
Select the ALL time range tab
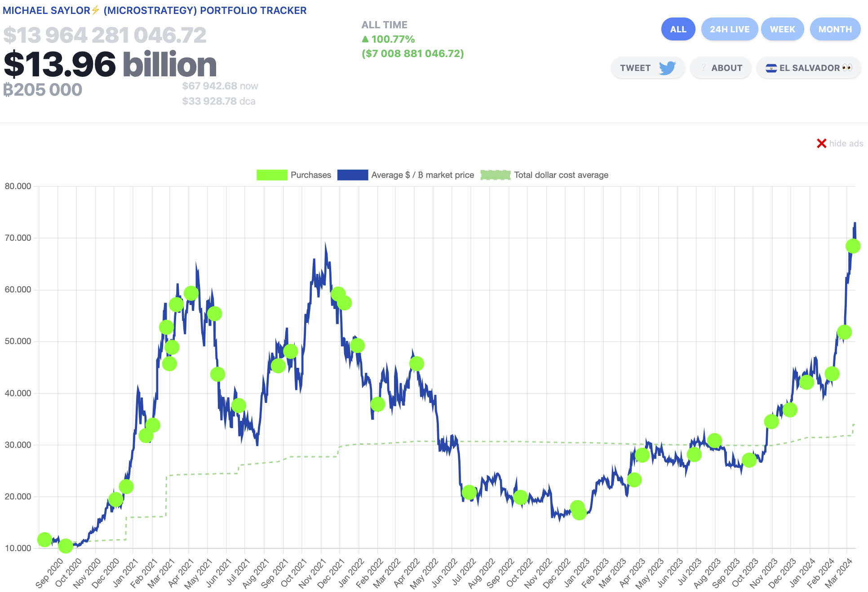[678, 29]
